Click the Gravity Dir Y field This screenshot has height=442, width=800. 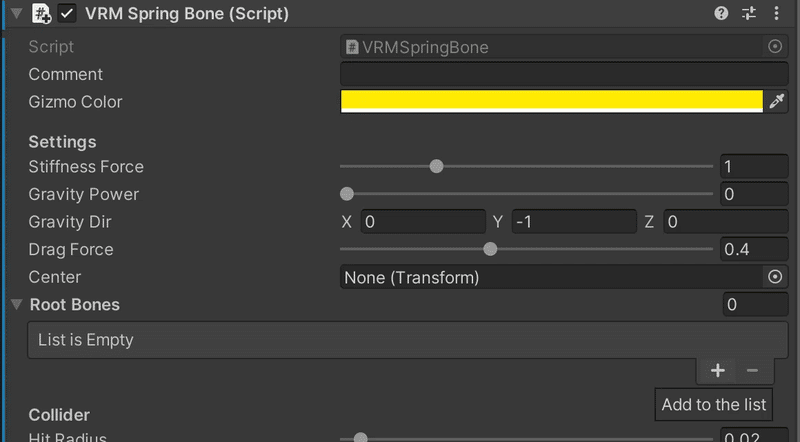(x=574, y=222)
